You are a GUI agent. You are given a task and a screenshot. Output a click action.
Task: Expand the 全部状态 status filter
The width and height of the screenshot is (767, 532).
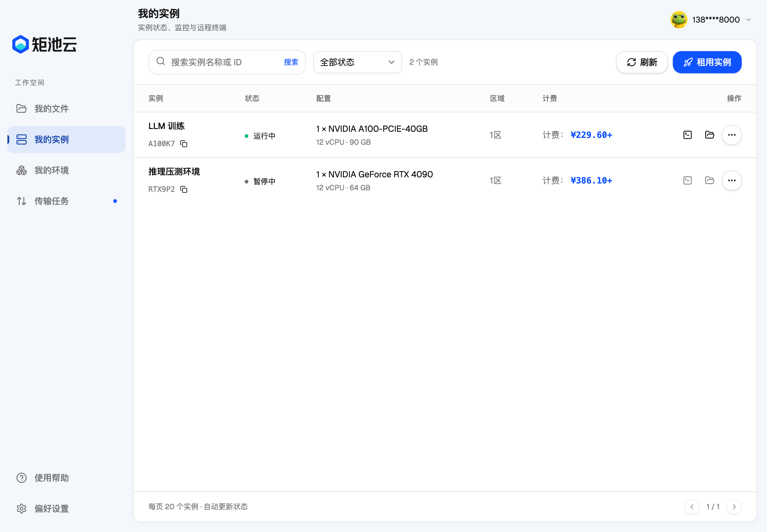[357, 62]
